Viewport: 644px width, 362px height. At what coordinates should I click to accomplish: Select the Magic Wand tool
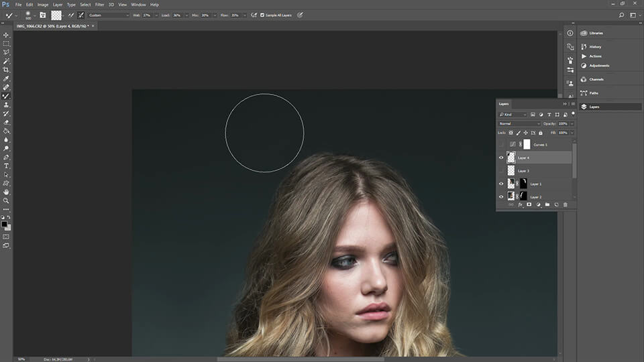click(6, 61)
